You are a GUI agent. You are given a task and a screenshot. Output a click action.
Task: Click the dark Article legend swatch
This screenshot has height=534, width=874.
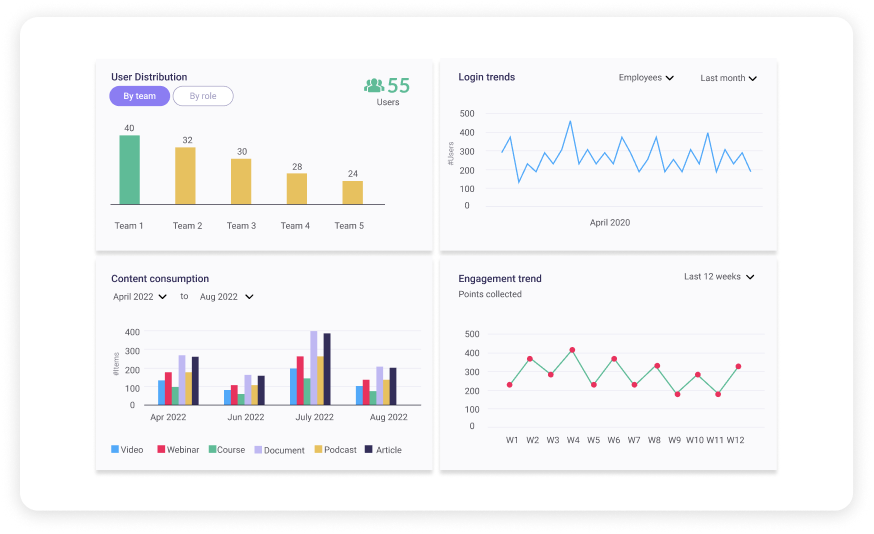click(369, 450)
